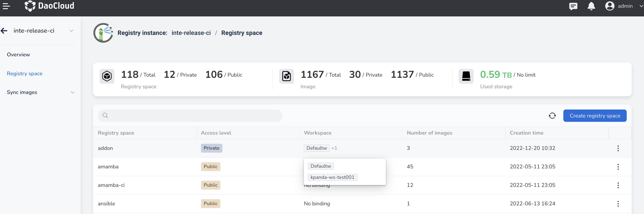
Task: Open the notifications bell
Action: [591, 6]
